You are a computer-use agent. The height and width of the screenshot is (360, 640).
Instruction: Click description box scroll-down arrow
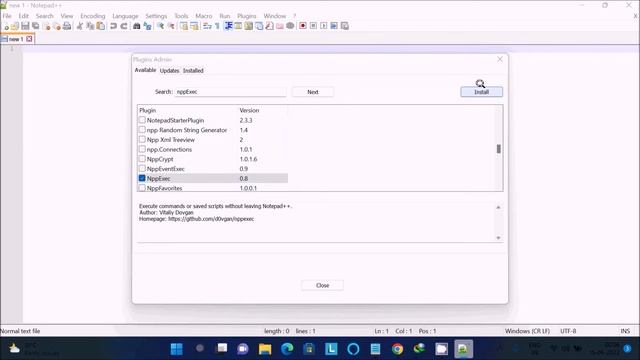point(498,238)
